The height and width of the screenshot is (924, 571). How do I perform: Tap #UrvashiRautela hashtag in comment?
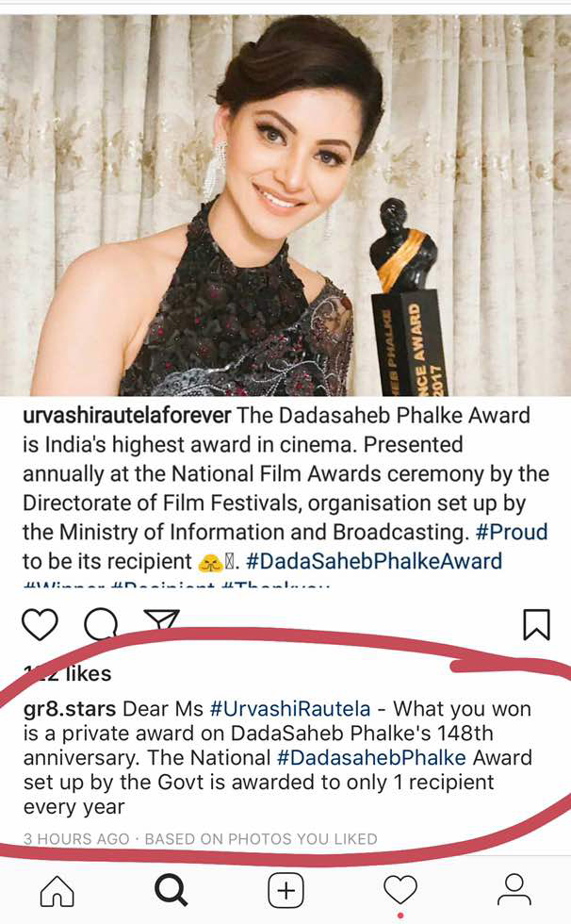click(290, 708)
